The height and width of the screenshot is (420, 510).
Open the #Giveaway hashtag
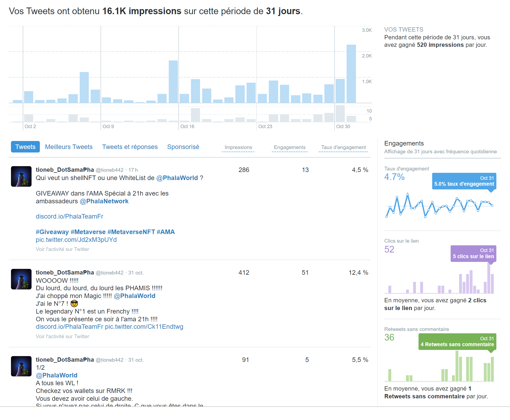tap(52, 232)
